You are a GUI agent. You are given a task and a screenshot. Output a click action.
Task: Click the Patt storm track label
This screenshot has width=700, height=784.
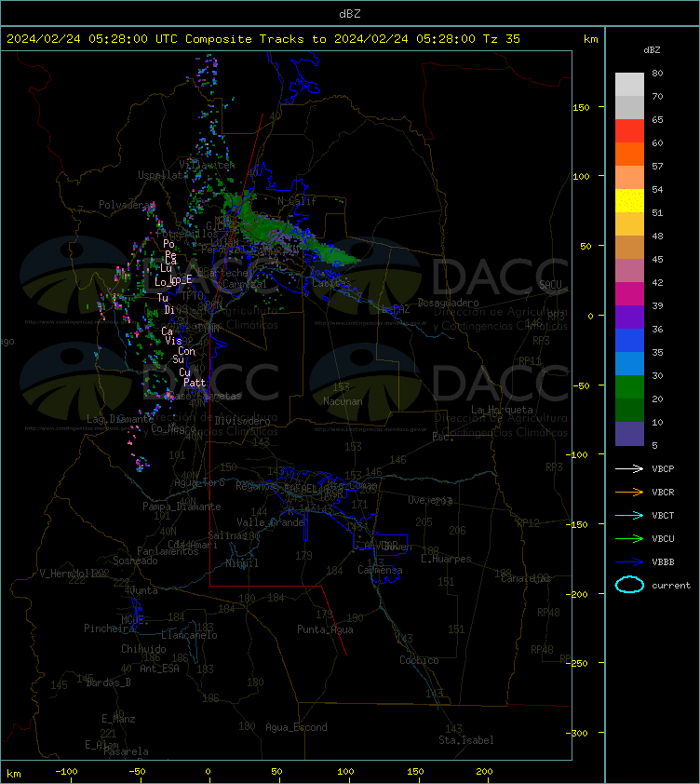pos(195,383)
